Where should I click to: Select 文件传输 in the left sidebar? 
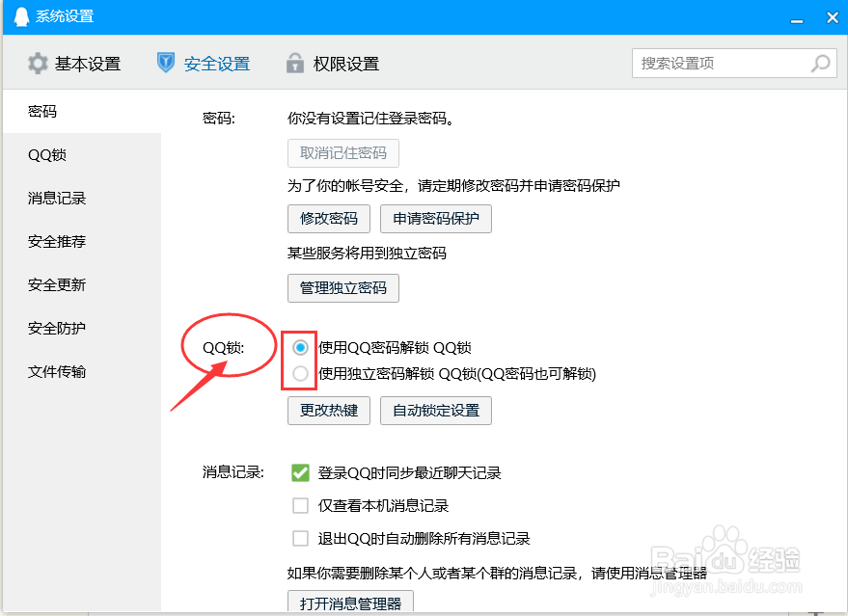tap(82, 372)
